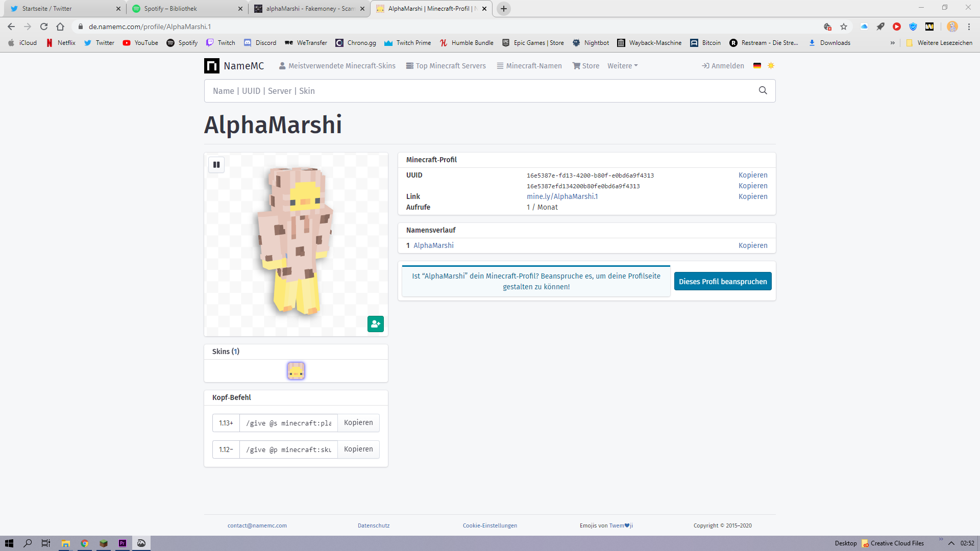Click Dieses Profil beanspruchen button
The height and width of the screenshot is (551, 980).
coord(723,281)
